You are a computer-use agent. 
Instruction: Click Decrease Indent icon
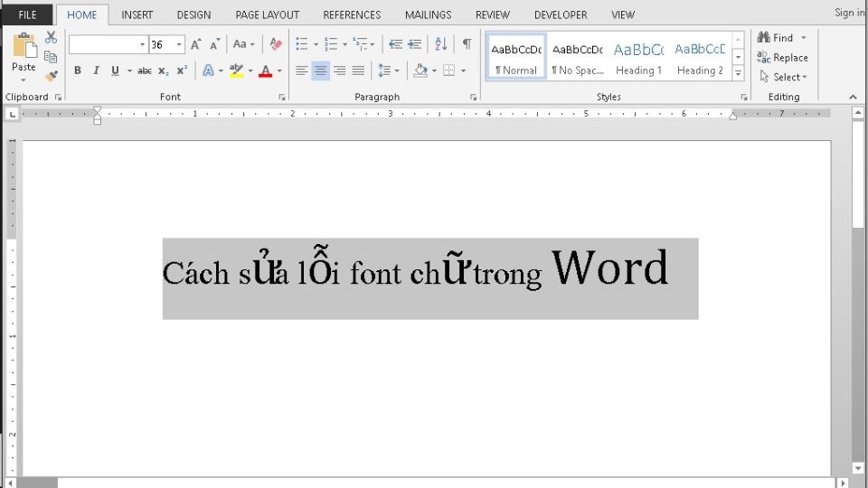(395, 44)
